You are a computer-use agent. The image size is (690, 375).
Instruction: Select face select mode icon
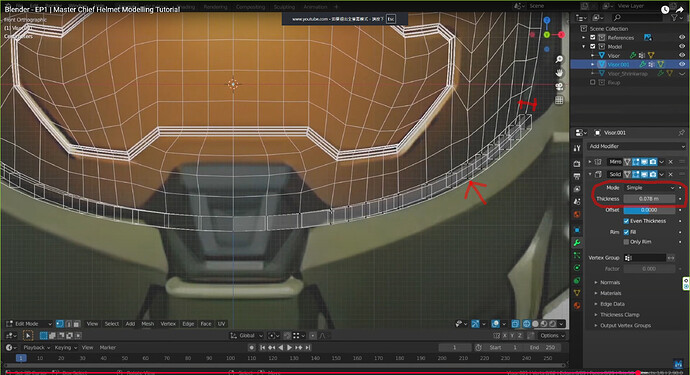coord(77,324)
